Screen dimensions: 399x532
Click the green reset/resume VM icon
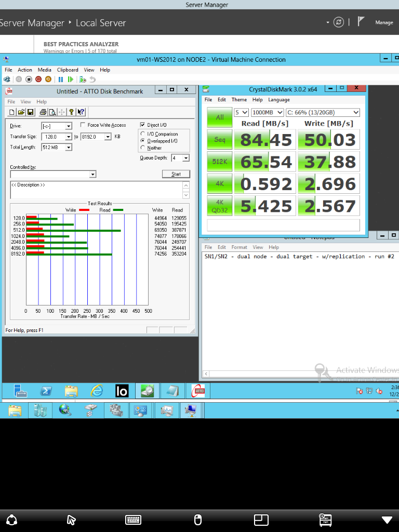(x=71, y=79)
